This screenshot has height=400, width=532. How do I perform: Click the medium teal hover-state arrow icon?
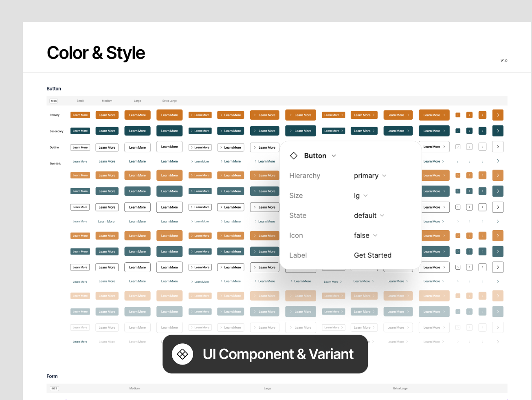[x=469, y=191]
